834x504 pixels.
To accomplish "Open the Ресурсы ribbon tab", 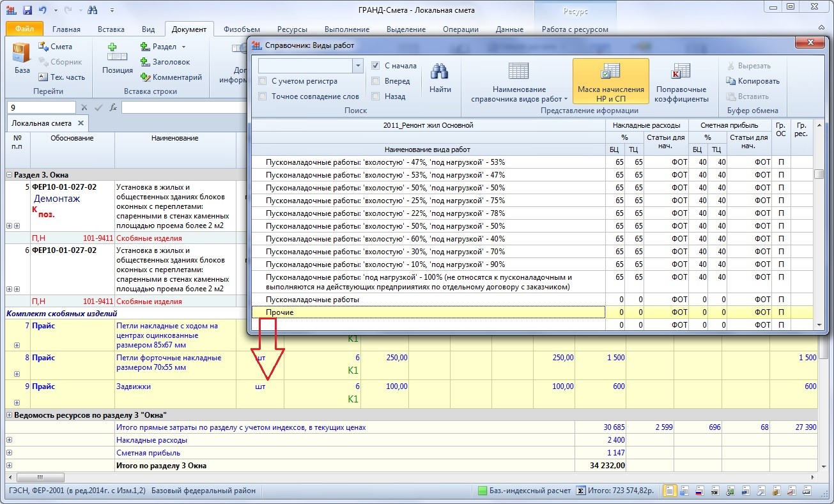I will [x=292, y=29].
